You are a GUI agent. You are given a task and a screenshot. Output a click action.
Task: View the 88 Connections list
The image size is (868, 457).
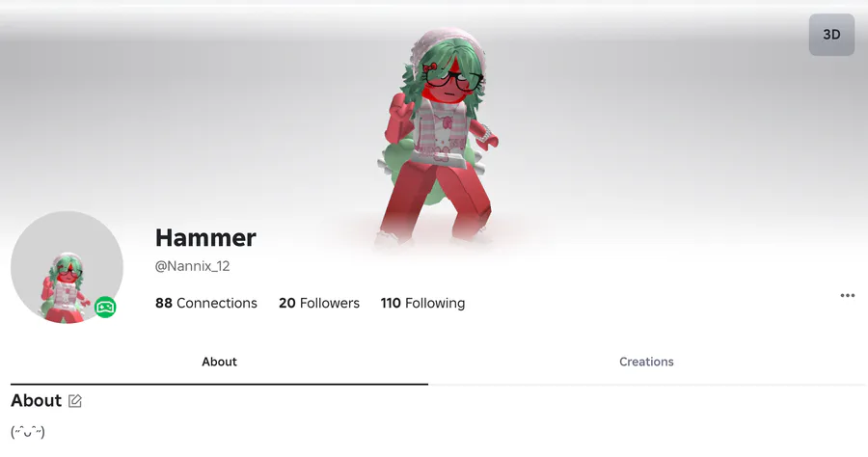tap(206, 303)
